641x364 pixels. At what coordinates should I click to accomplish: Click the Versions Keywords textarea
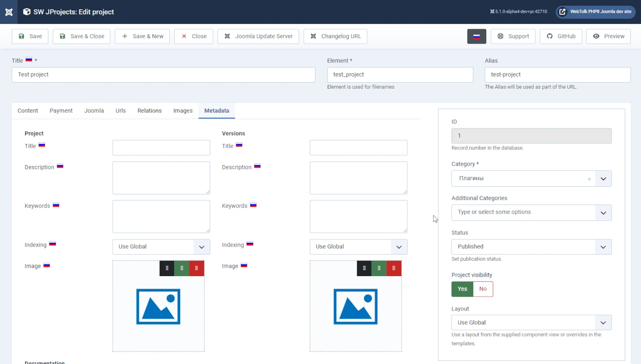(x=358, y=217)
